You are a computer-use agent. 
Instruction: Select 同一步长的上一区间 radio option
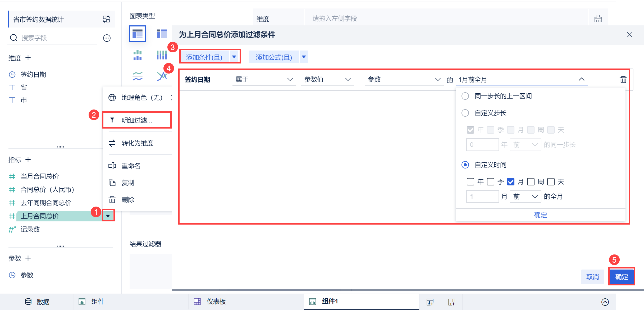click(465, 96)
